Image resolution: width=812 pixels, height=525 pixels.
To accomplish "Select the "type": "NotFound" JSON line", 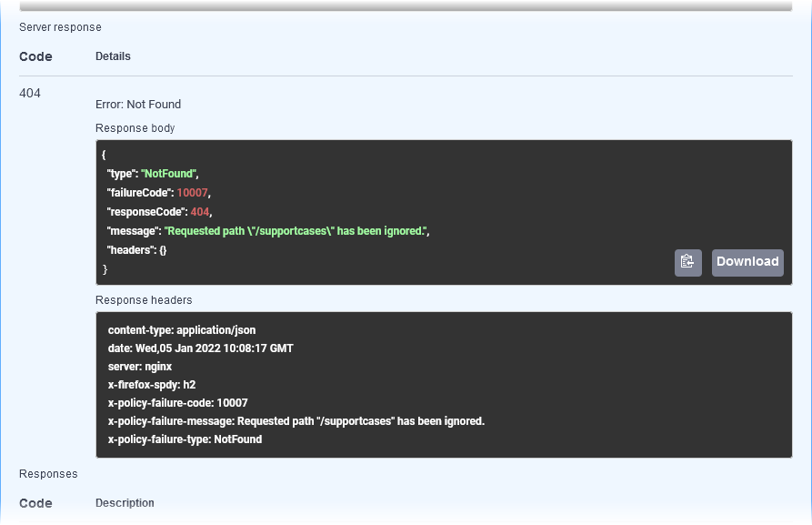I will click(x=153, y=174).
